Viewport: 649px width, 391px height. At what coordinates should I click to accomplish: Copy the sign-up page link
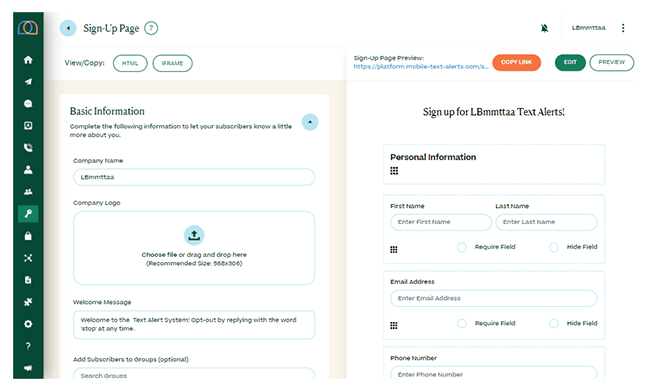517,62
